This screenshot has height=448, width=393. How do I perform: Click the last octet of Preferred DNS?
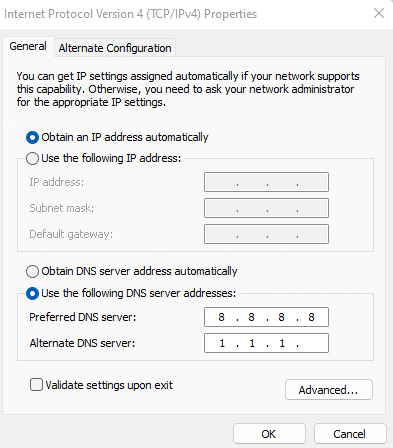[311, 317]
